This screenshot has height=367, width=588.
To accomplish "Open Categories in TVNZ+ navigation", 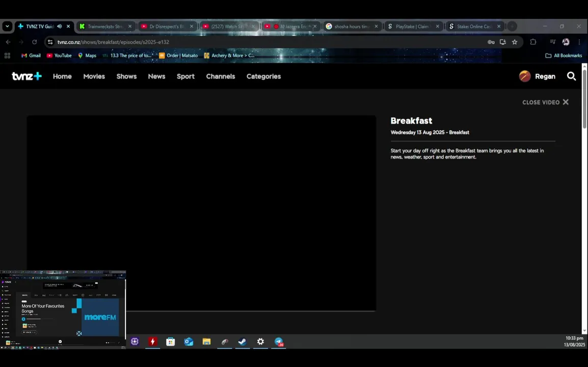I will pyautogui.click(x=263, y=76).
